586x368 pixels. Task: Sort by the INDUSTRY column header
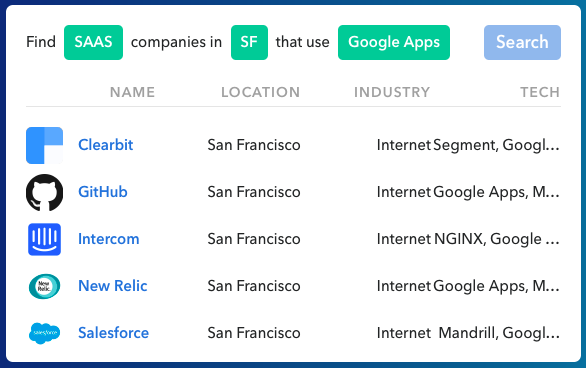[392, 92]
